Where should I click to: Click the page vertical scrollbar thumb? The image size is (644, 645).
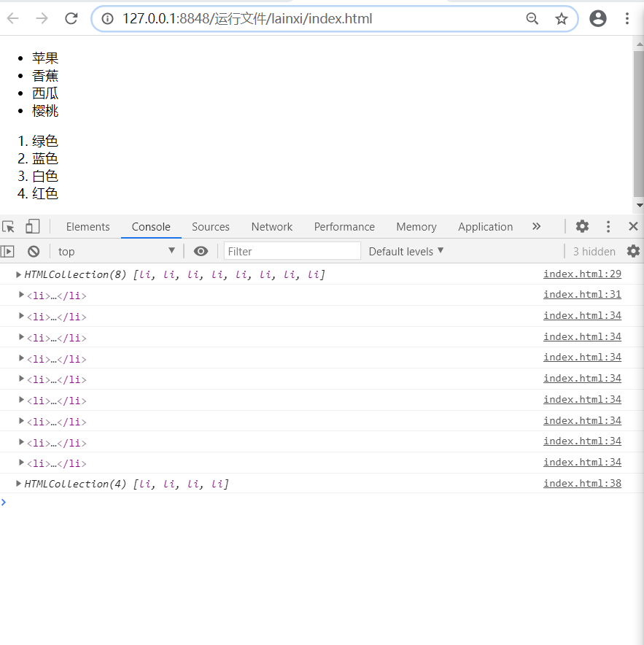(639, 124)
